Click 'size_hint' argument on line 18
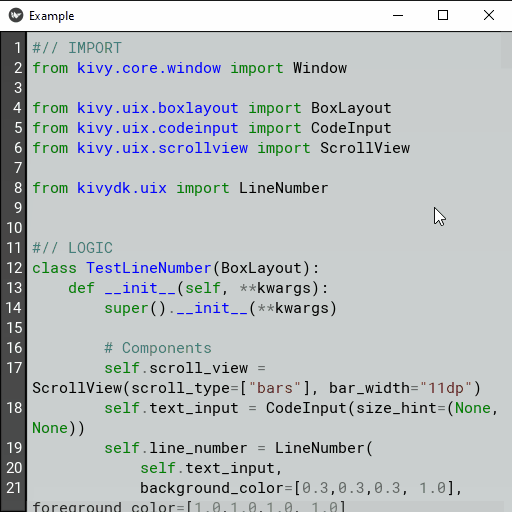Viewport: 512px width, 512px height. (x=396, y=408)
